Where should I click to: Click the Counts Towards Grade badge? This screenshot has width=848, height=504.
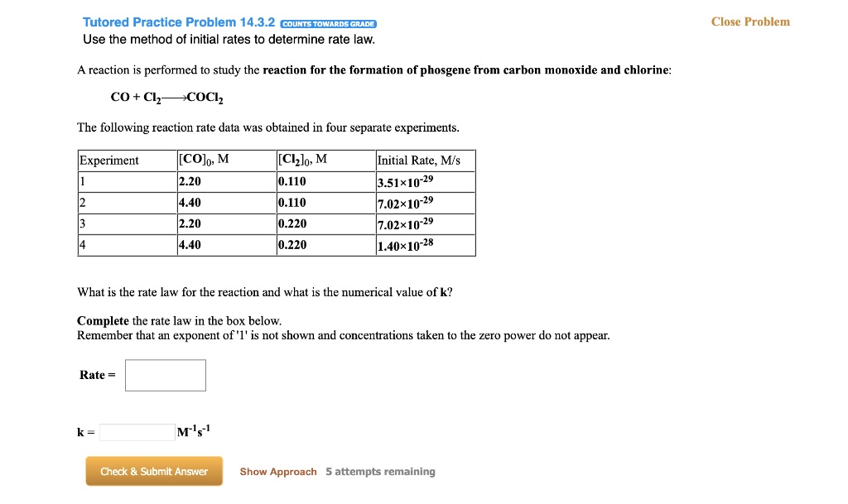pos(329,24)
